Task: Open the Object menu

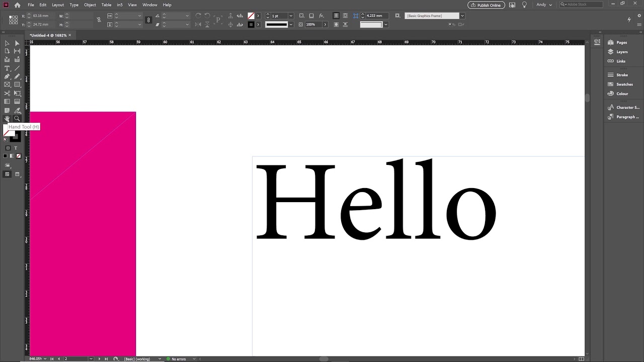Action: [x=90, y=5]
